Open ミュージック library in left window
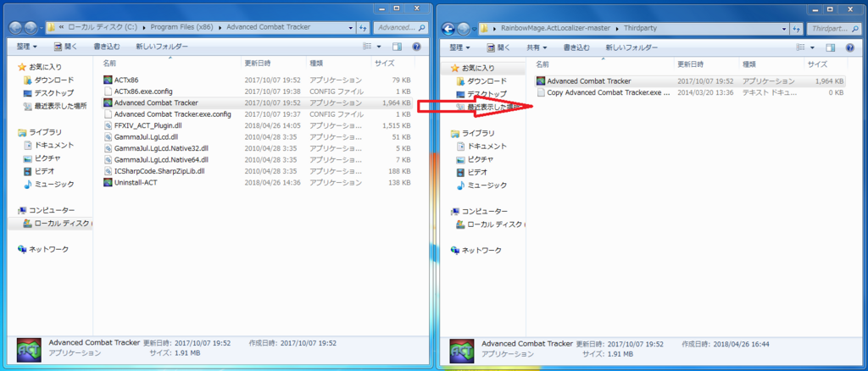868x371 pixels. pyautogui.click(x=48, y=184)
